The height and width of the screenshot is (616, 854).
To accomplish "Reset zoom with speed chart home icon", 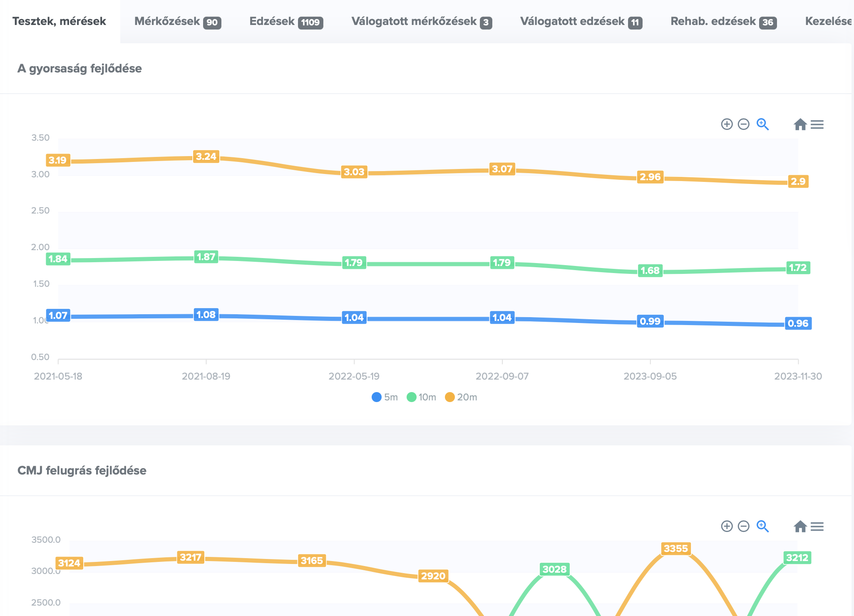I will [800, 124].
